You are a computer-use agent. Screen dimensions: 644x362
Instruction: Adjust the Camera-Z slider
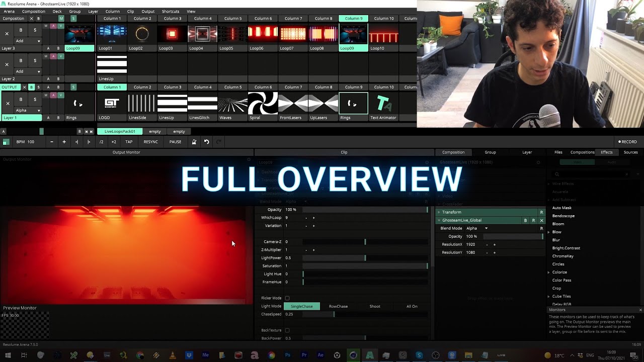[x=365, y=242]
